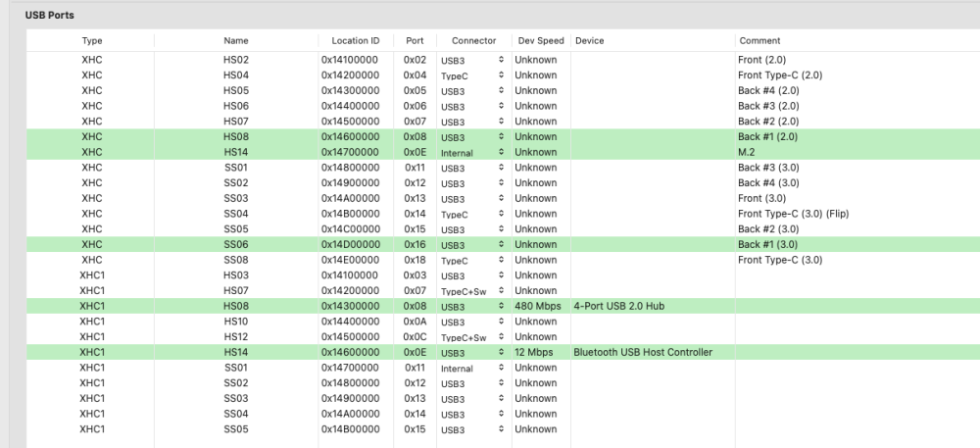
Task: Select the Front (2.0) comment cell
Action: point(761,60)
